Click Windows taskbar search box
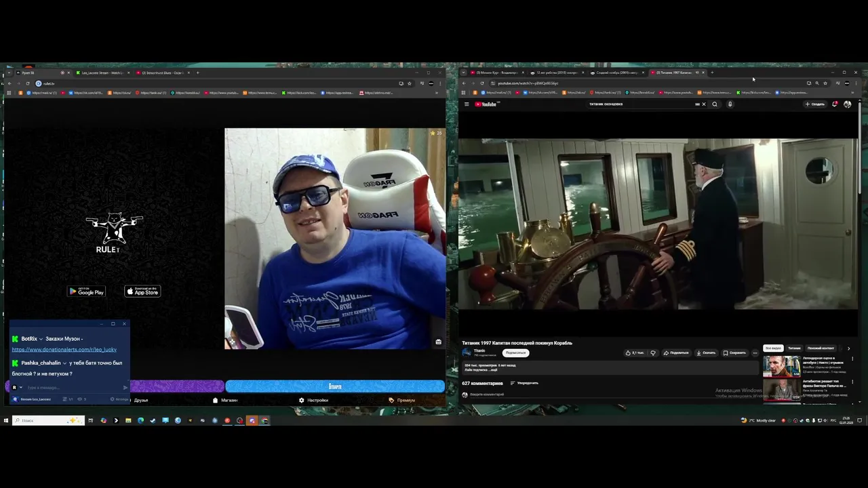868x488 pixels. (x=48, y=420)
